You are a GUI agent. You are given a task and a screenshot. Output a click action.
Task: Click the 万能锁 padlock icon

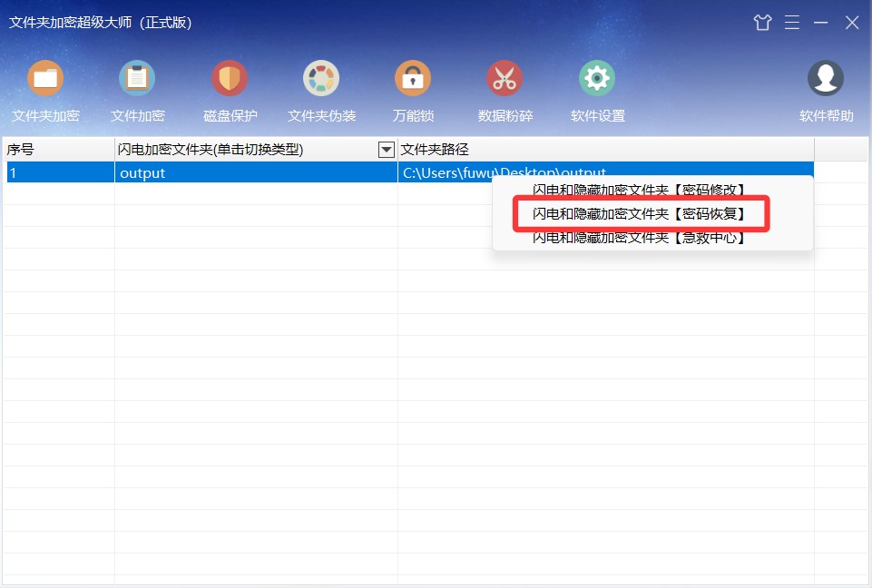(x=413, y=78)
